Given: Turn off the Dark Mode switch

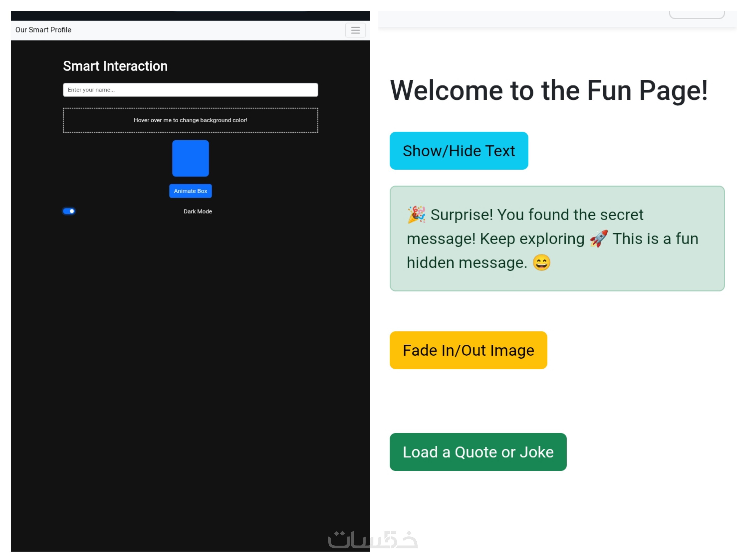Looking at the screenshot, I should (x=69, y=211).
